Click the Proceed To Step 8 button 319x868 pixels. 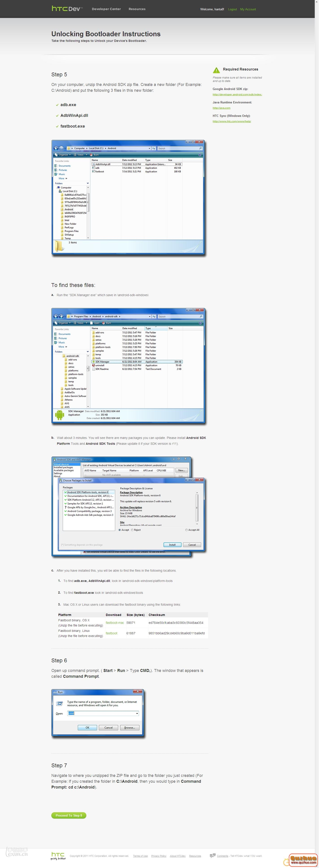pyautogui.click(x=69, y=815)
